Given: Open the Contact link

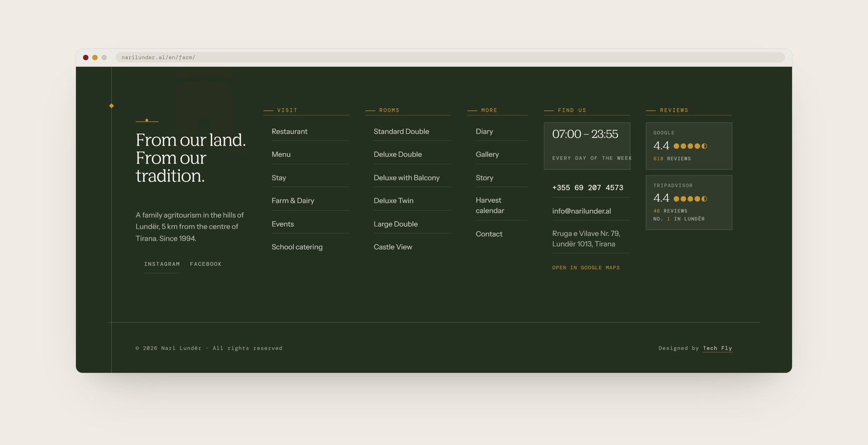Looking at the screenshot, I should coord(489,234).
